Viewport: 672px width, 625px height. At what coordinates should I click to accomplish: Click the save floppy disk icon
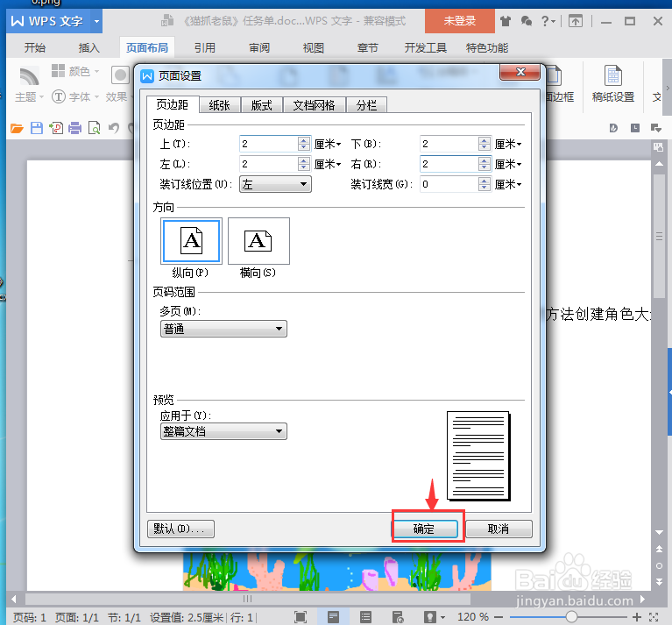tap(37, 128)
